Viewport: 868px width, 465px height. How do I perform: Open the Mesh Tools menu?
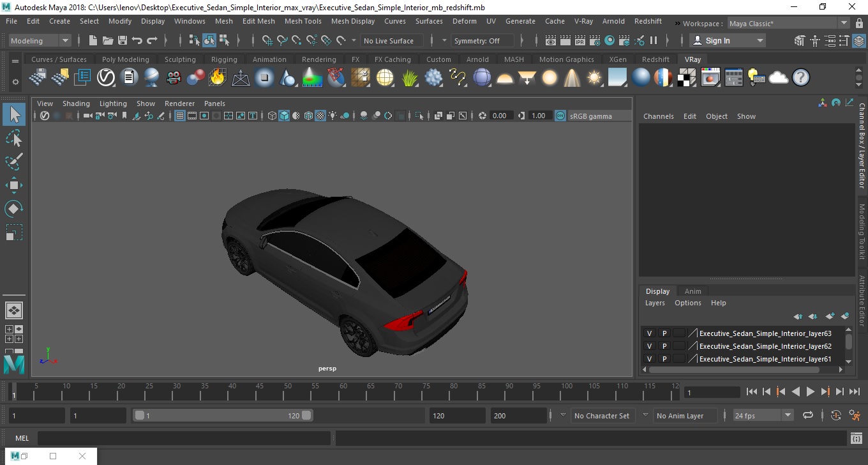[x=303, y=21]
